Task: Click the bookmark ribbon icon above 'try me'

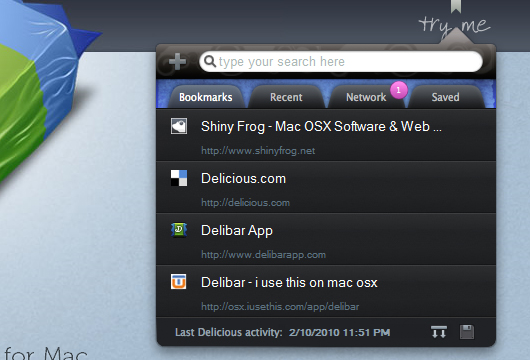Action: (x=456, y=6)
